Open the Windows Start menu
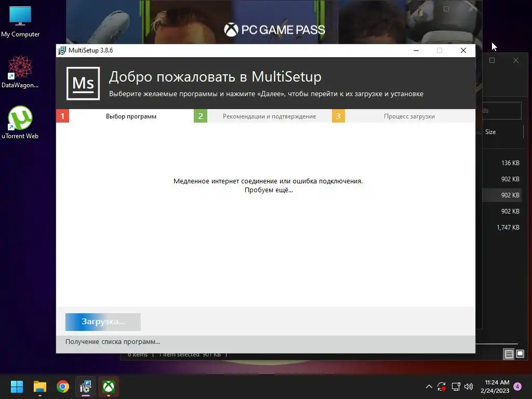Screen dimensions: 532x399 [x=17, y=387]
